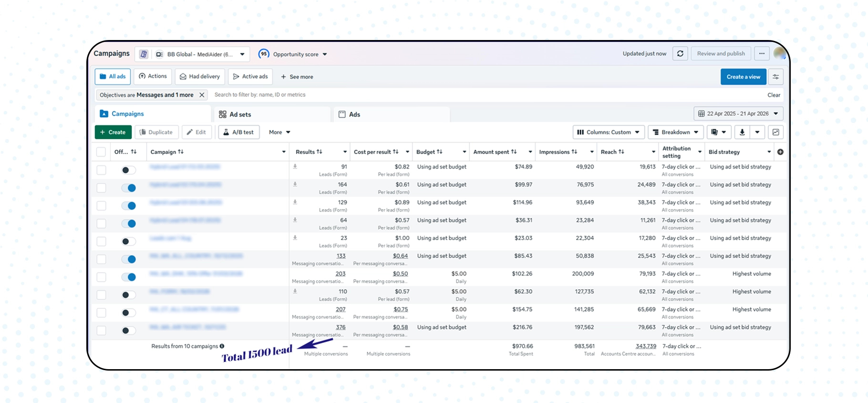Click the reports icon in toolbar

[714, 132]
